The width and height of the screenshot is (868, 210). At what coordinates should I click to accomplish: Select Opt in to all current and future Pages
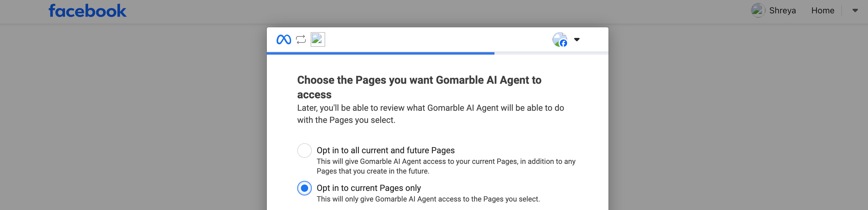(304, 151)
